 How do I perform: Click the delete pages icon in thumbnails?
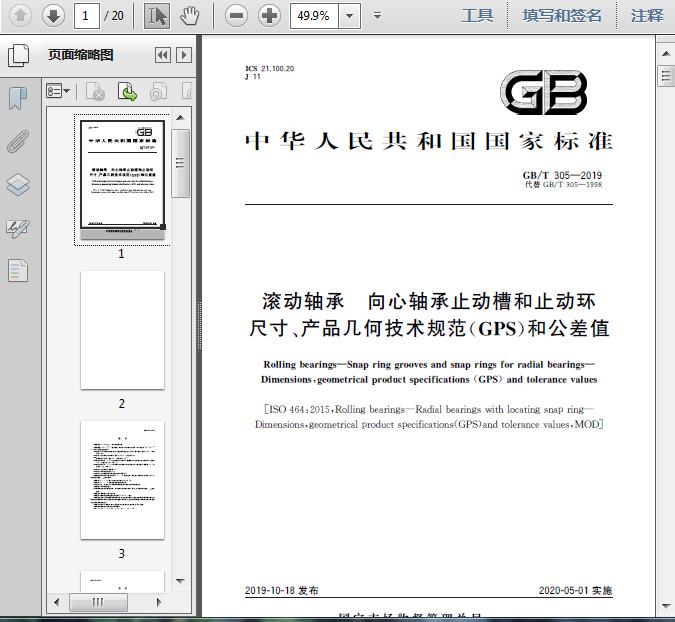[96, 91]
